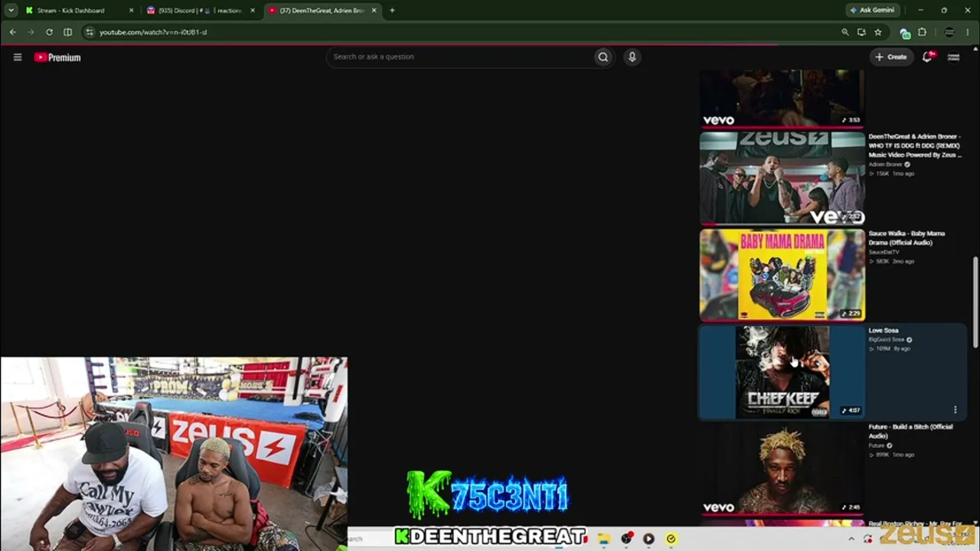
Task: Open the OBS icon on the taskbar
Action: [626, 539]
